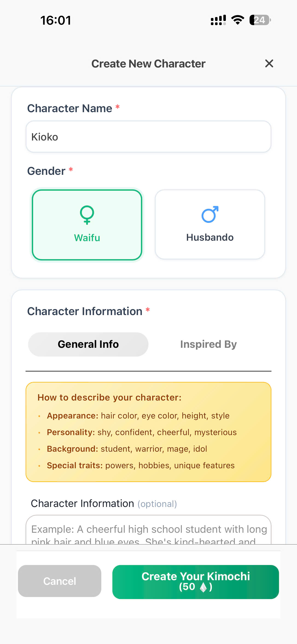Select the General Info tab
This screenshot has width=297, height=644.
[x=88, y=344]
